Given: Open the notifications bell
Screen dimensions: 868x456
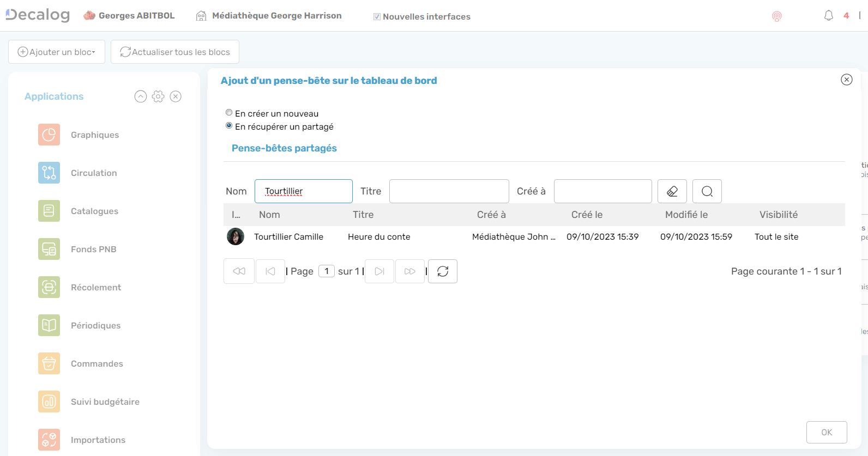Looking at the screenshot, I should (x=828, y=16).
